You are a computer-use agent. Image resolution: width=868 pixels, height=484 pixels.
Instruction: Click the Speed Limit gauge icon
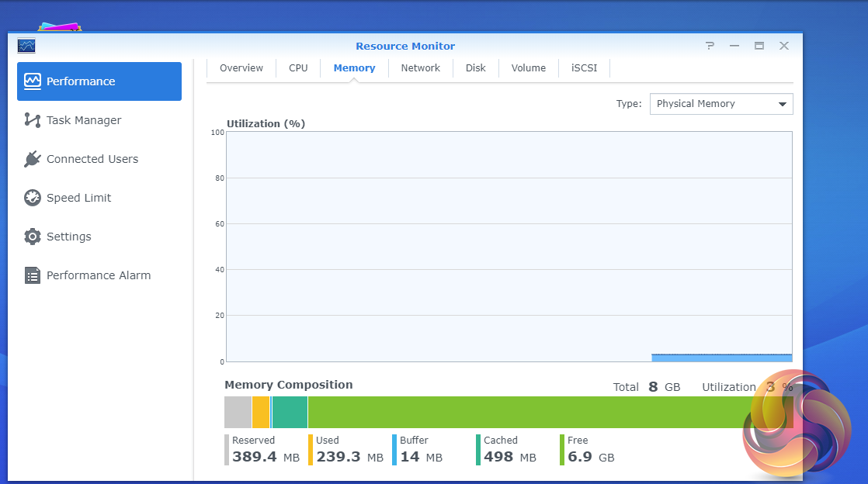pos(33,198)
